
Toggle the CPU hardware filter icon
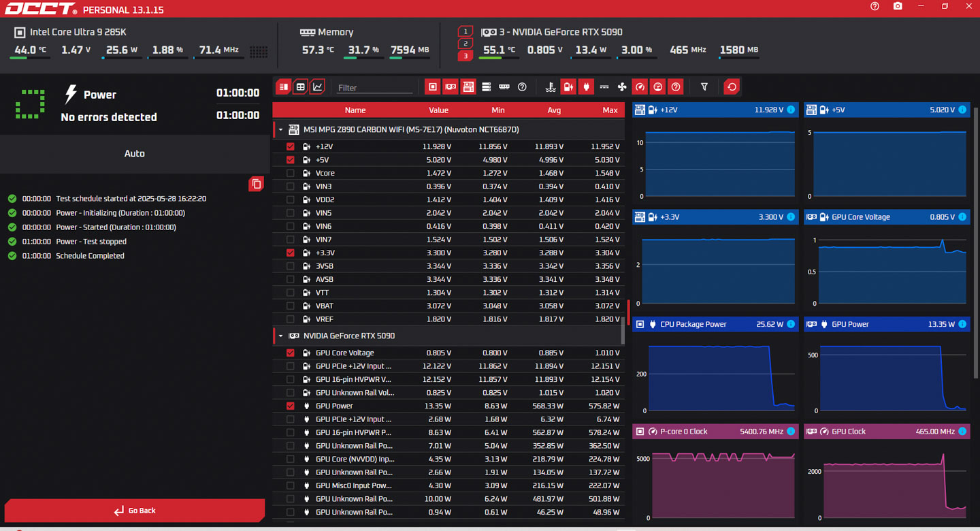click(x=433, y=87)
